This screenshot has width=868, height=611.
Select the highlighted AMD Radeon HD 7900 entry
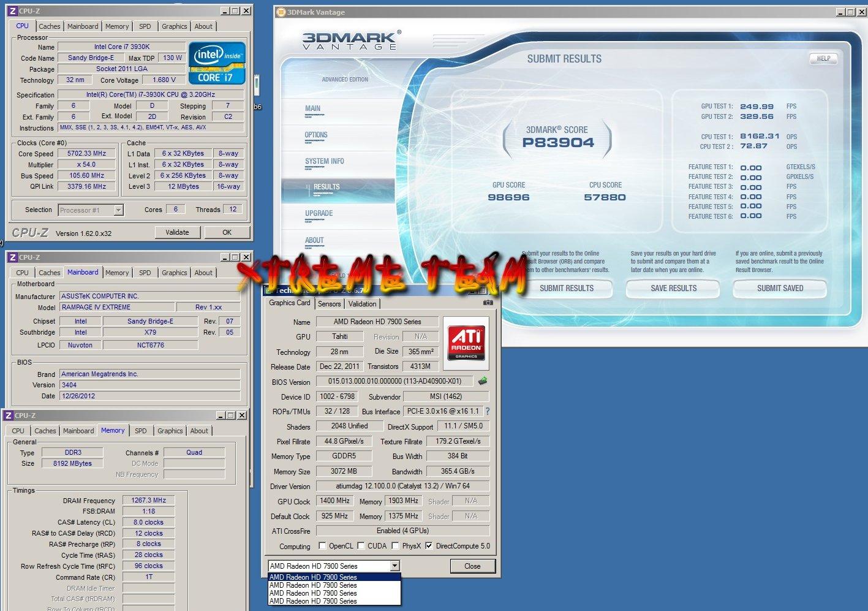coord(334,577)
